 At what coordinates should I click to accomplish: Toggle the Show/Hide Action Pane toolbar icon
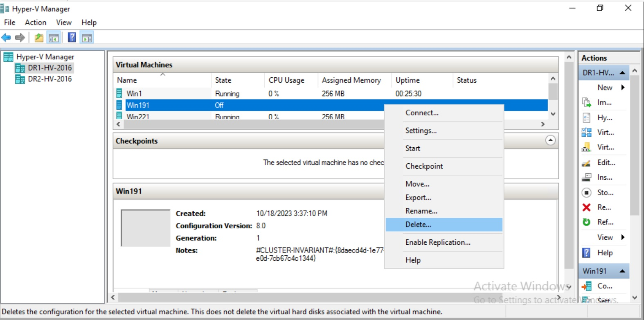pos(87,38)
